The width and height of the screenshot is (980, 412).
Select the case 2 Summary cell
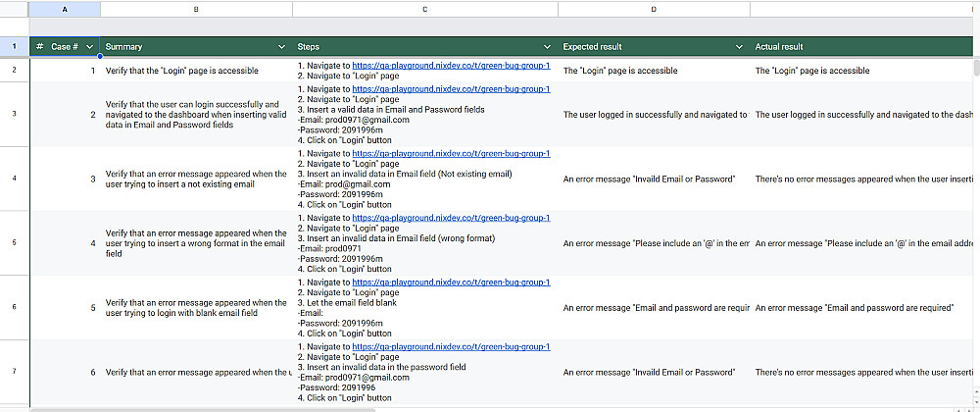(196, 114)
